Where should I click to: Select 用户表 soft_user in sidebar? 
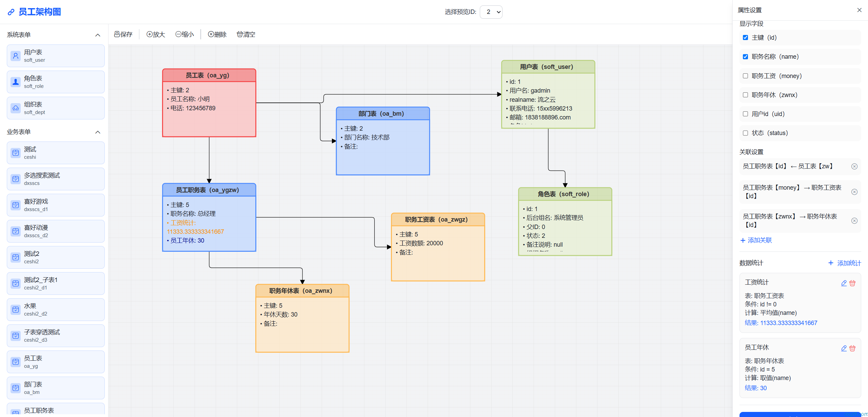coord(56,56)
